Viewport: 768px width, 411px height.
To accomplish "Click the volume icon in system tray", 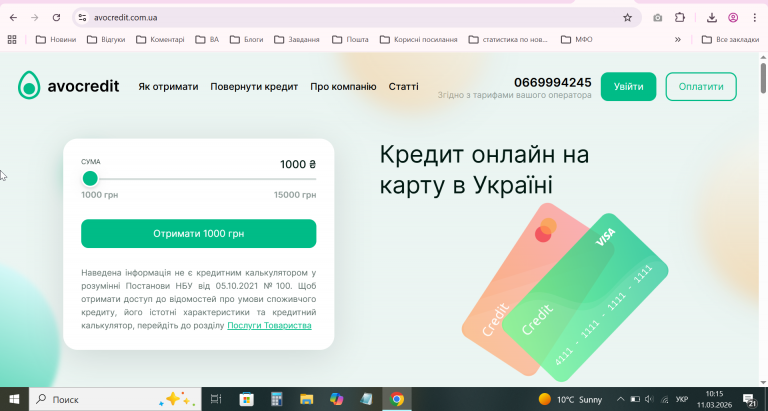I will 649,399.
